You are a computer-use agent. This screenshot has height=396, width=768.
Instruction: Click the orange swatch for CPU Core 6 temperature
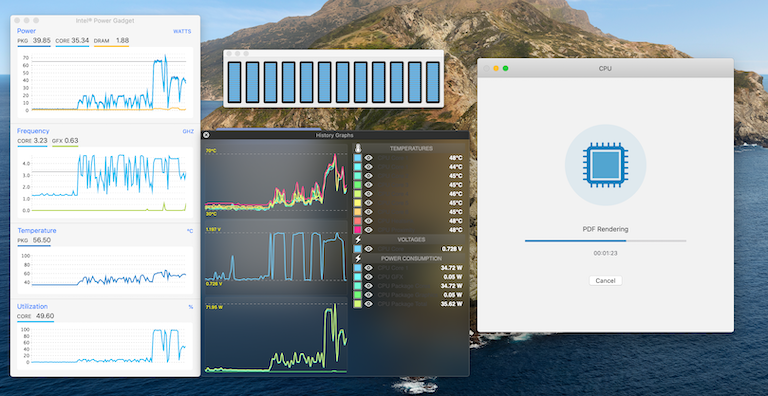click(x=358, y=212)
